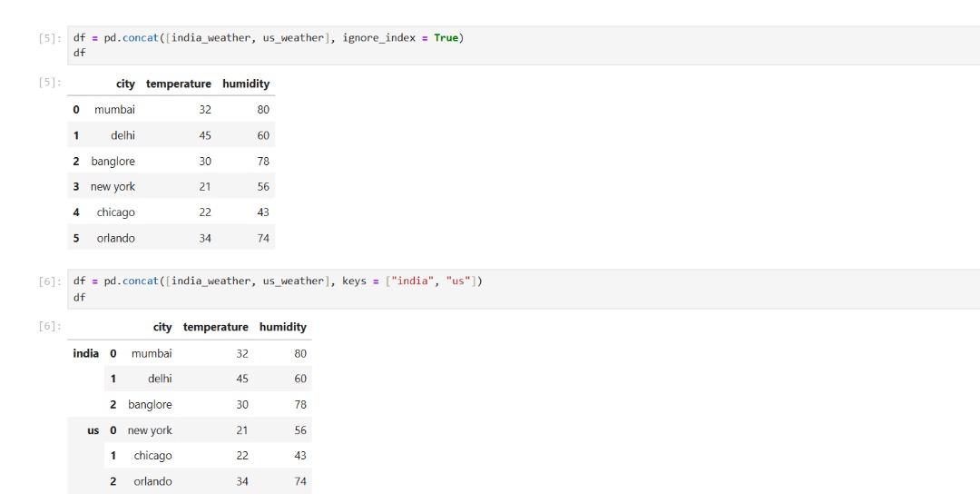This screenshot has height=503, width=980.
Task: Click the "us" string in cell [6] code
Action: click(458, 281)
